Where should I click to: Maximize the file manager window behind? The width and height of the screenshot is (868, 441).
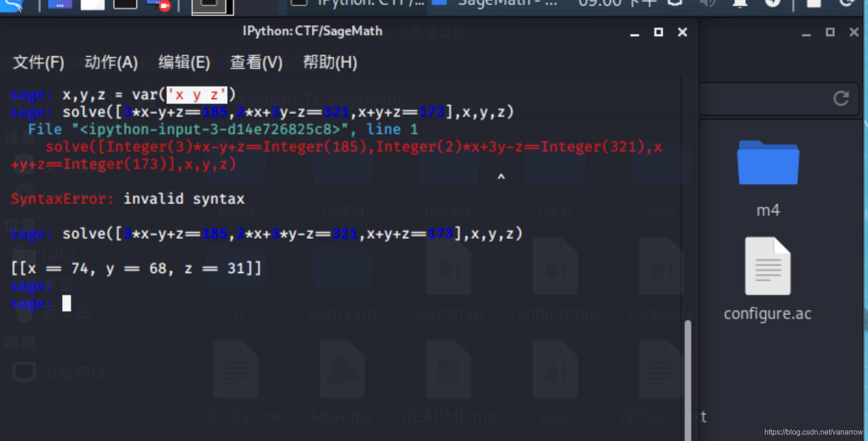[830, 32]
